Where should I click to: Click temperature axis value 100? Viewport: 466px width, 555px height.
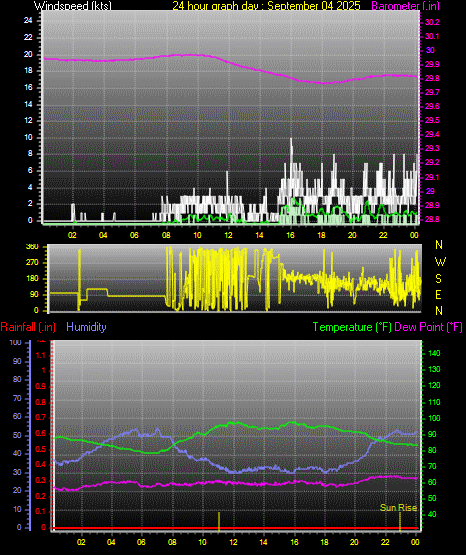pos(434,418)
